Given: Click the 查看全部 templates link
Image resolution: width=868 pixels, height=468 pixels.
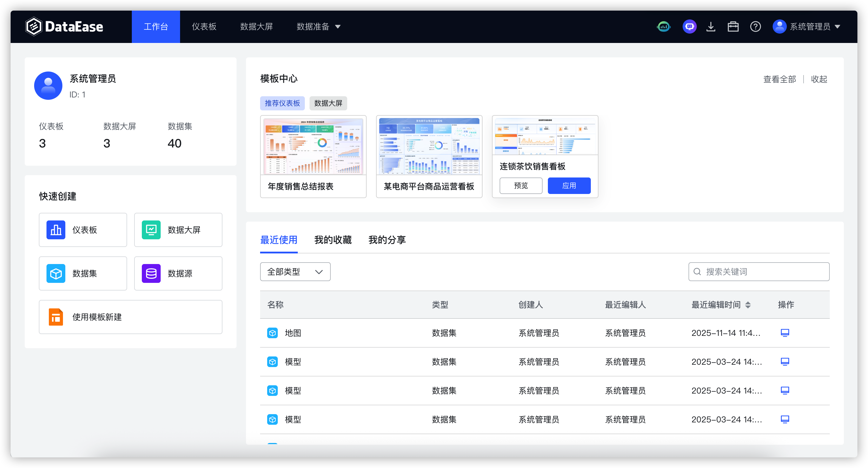Looking at the screenshot, I should tap(779, 79).
